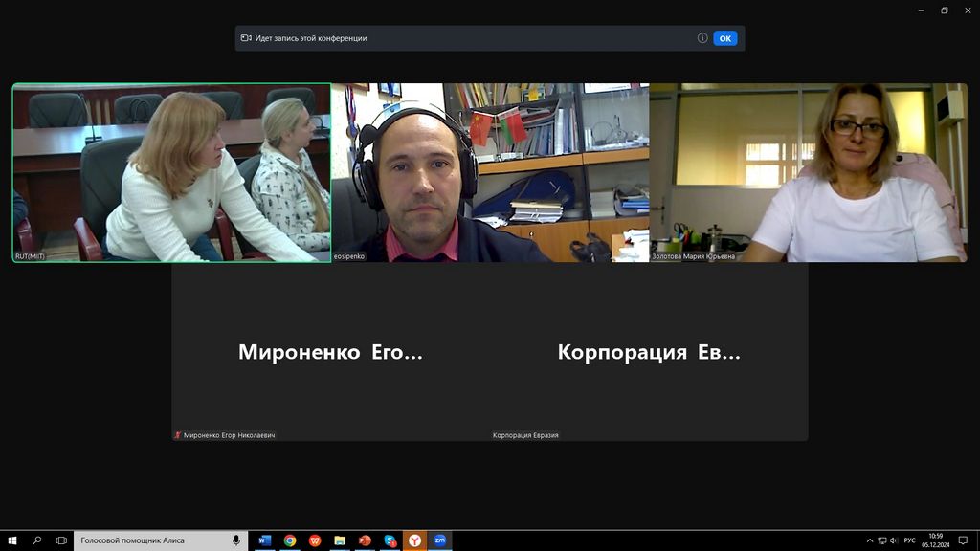Select Золотова Мария Юрьевна's video tile
The image size is (980, 551).
[808, 172]
